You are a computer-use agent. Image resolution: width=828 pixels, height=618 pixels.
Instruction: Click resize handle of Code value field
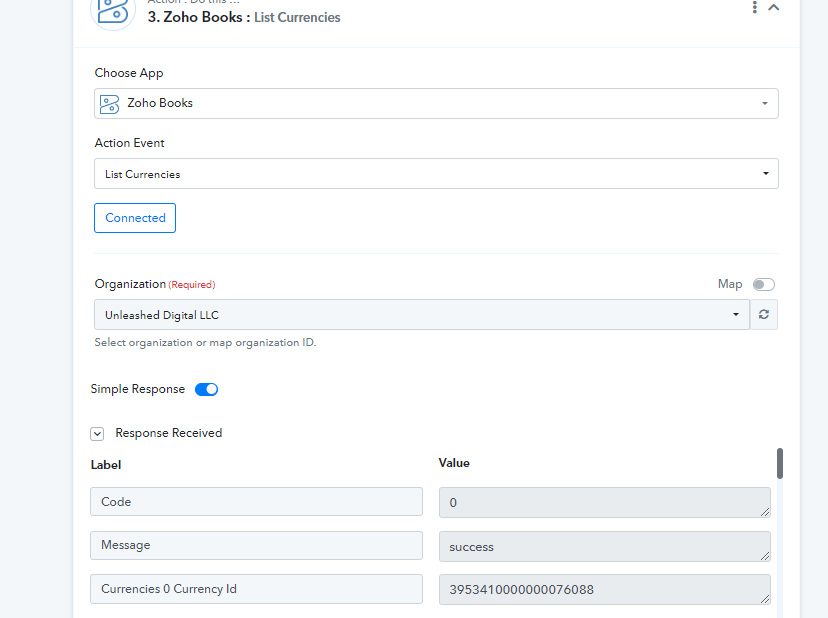[x=765, y=511]
